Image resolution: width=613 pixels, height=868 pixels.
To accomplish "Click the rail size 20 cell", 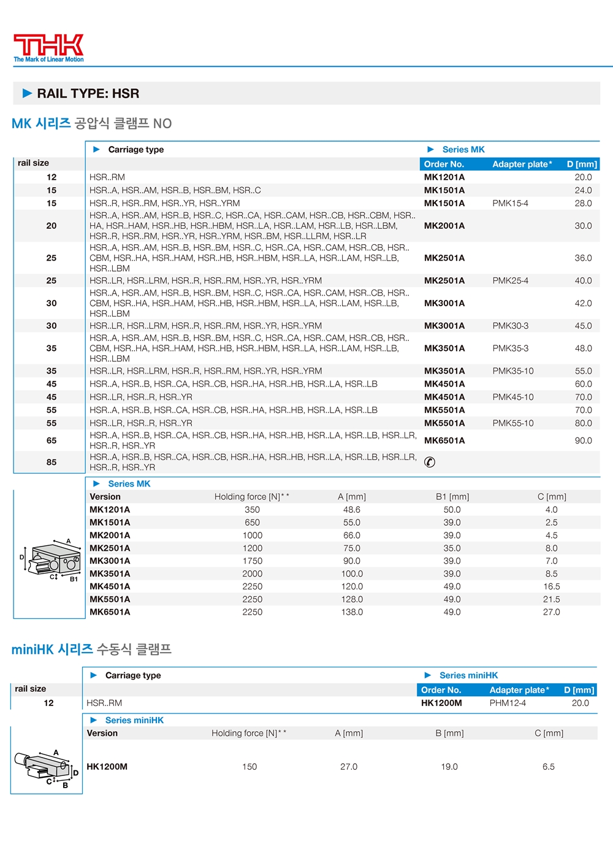I will [x=51, y=226].
